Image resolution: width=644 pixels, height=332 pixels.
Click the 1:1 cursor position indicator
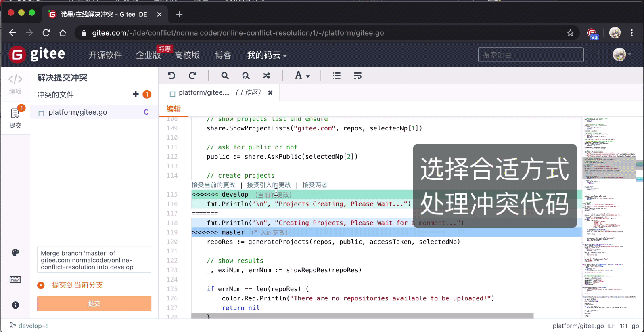point(623,326)
